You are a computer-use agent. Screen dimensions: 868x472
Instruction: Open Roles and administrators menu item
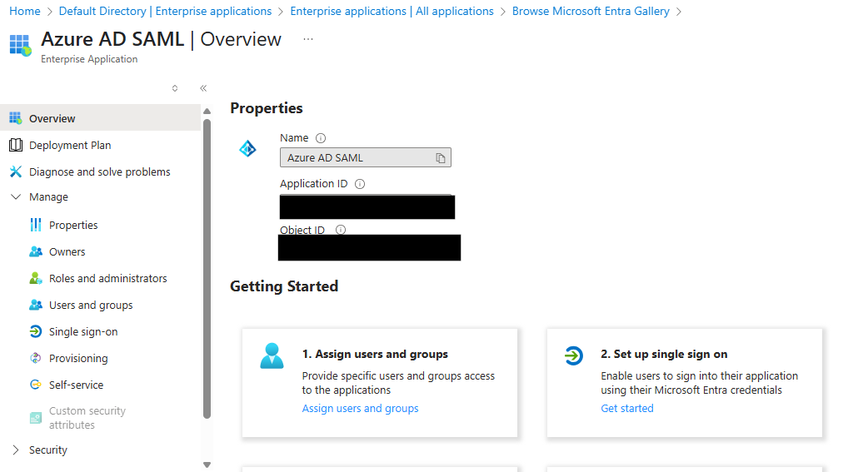pyautogui.click(x=107, y=278)
